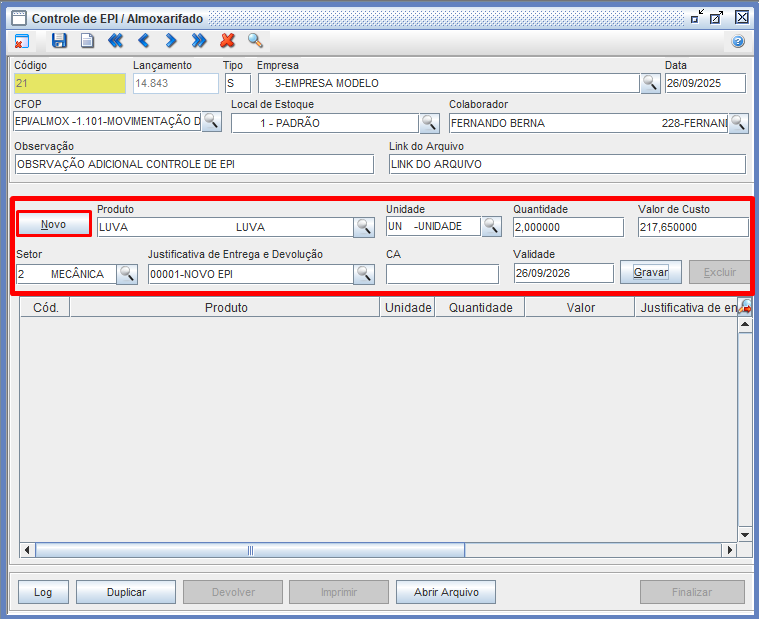759x619 pixels.
Task: Go to the next record
Action: pyautogui.click(x=171, y=41)
